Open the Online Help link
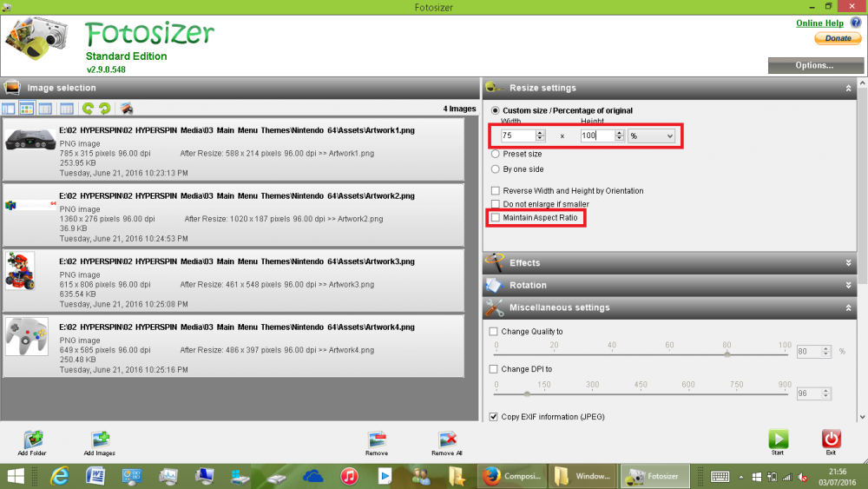Screen dimensions: 868x489 point(819,23)
